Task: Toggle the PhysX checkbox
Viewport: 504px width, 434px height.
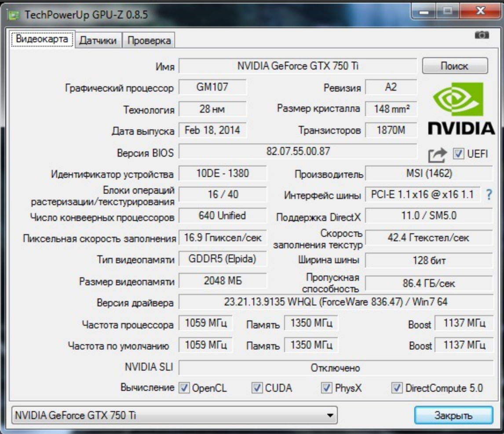Action: (x=327, y=388)
